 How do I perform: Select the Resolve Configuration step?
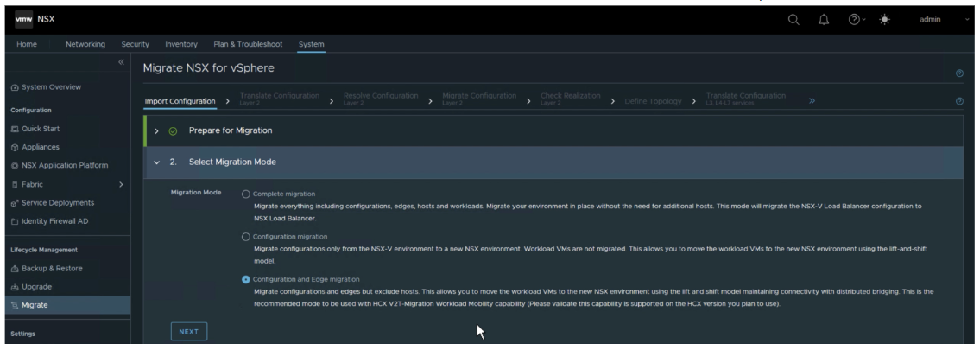pos(381,99)
